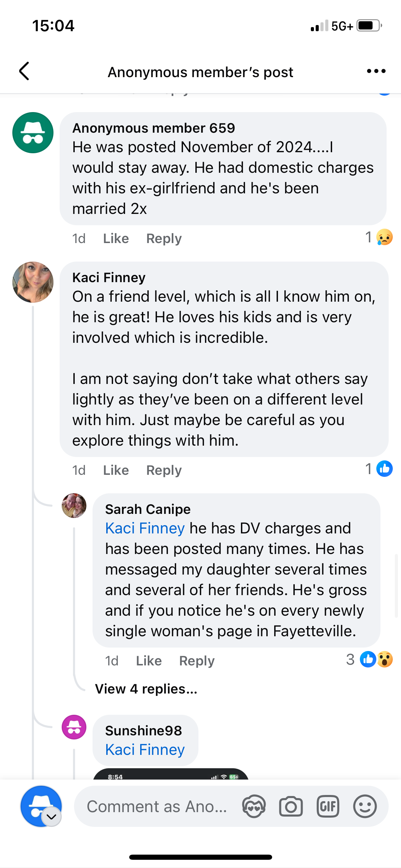Reply to Sarah Canipe's comment
The height and width of the screenshot is (868, 401).
pos(197,661)
